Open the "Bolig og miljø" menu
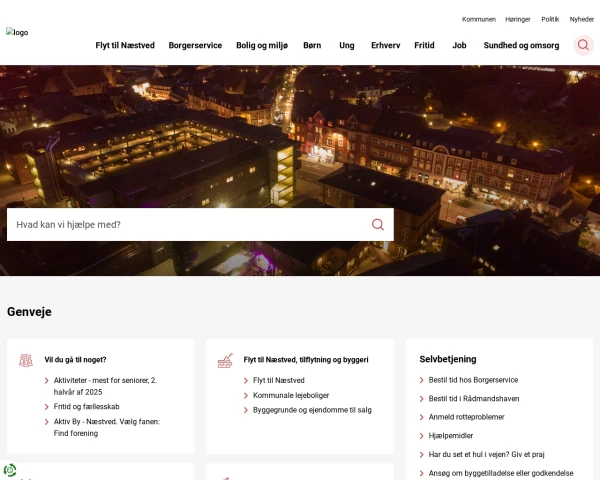600x480 pixels. [x=262, y=45]
